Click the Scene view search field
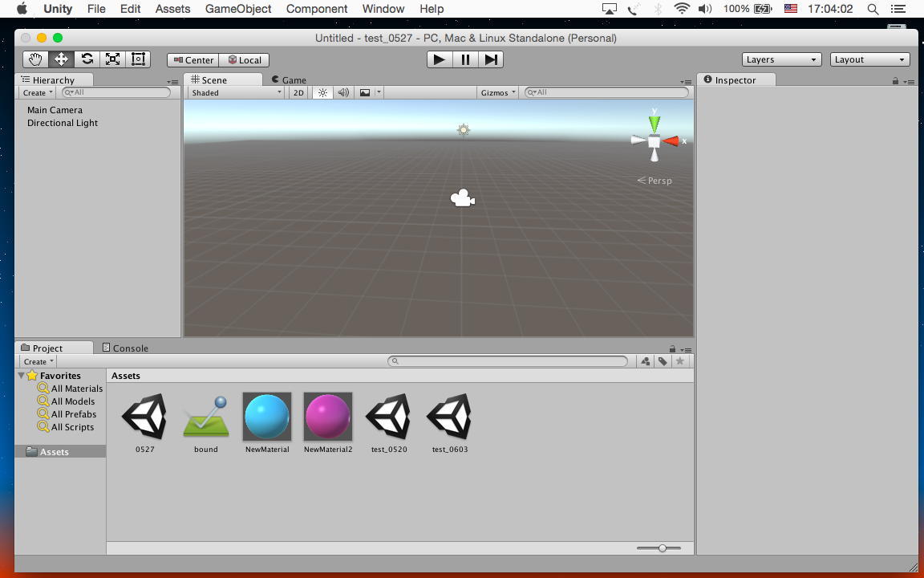The width and height of the screenshot is (924, 578). tap(607, 92)
